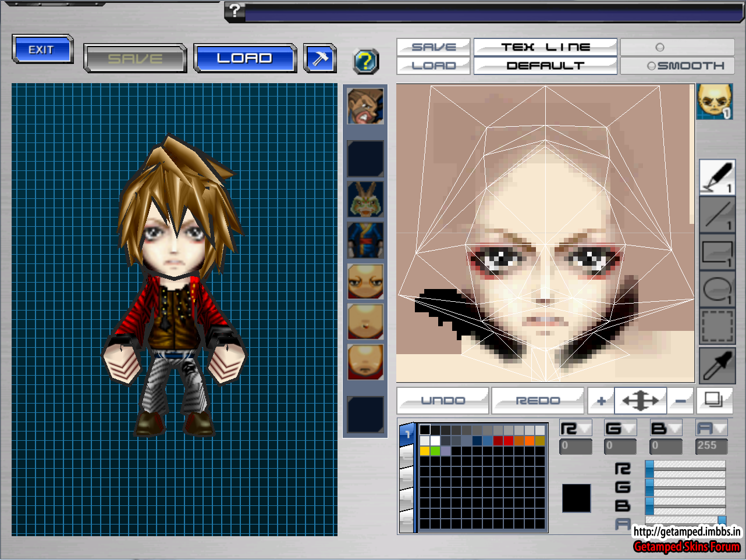Select the angry bearded face part
This screenshot has width=746, height=560.
(x=365, y=106)
